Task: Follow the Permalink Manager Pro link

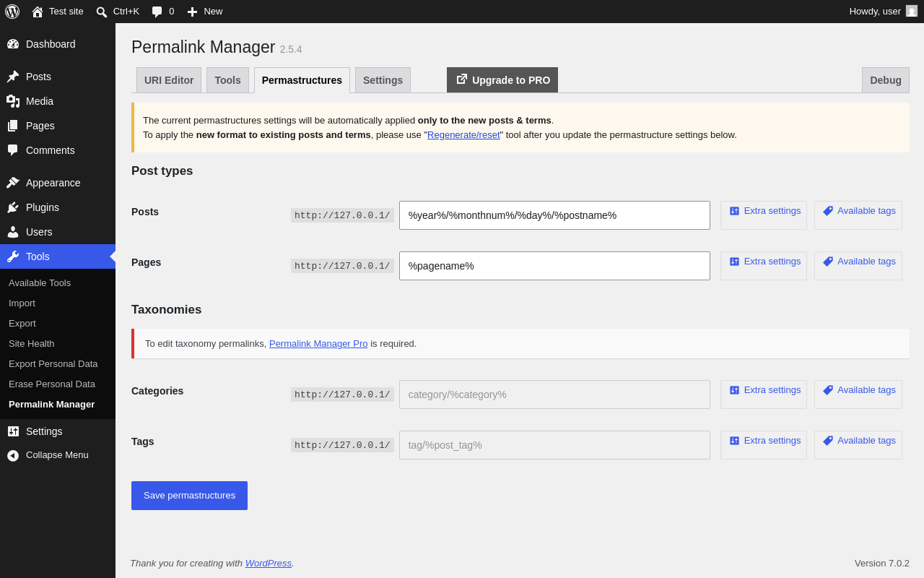Action: 318,343
